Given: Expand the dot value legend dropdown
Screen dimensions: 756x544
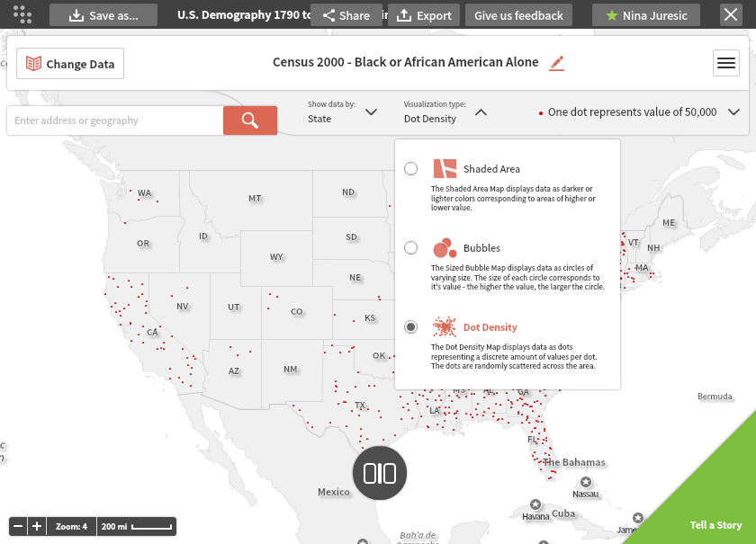Looking at the screenshot, I should coord(733,112).
